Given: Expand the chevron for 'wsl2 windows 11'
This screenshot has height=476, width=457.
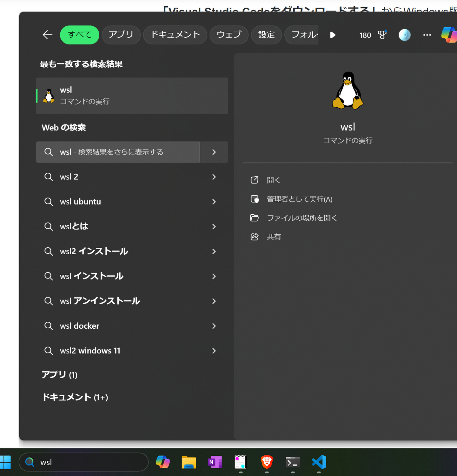Looking at the screenshot, I should 214,351.
